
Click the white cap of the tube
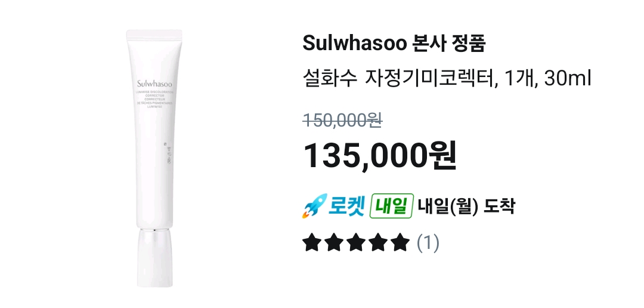[x=154, y=258]
